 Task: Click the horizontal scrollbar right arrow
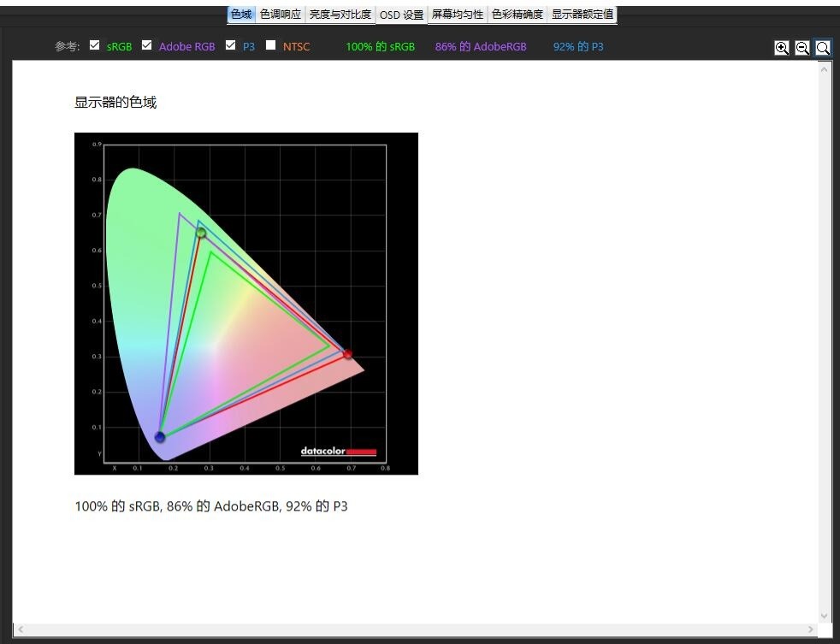[811, 629]
